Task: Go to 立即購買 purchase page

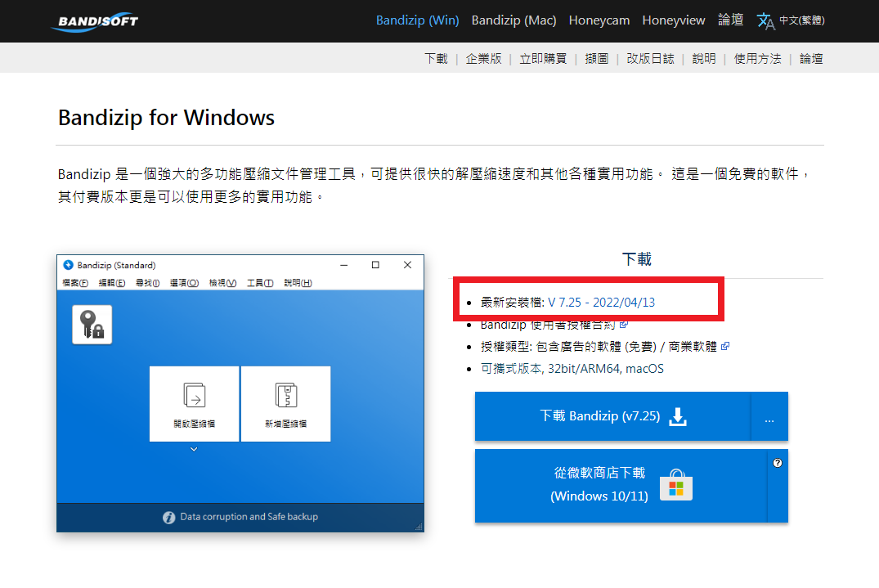Action: tap(543, 59)
